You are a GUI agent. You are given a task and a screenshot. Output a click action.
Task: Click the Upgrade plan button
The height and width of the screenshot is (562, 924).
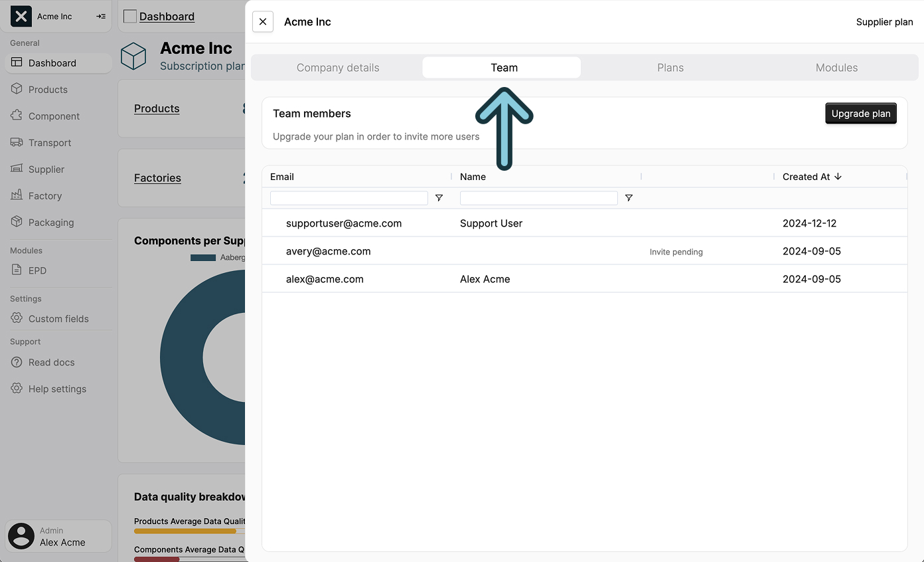click(860, 114)
